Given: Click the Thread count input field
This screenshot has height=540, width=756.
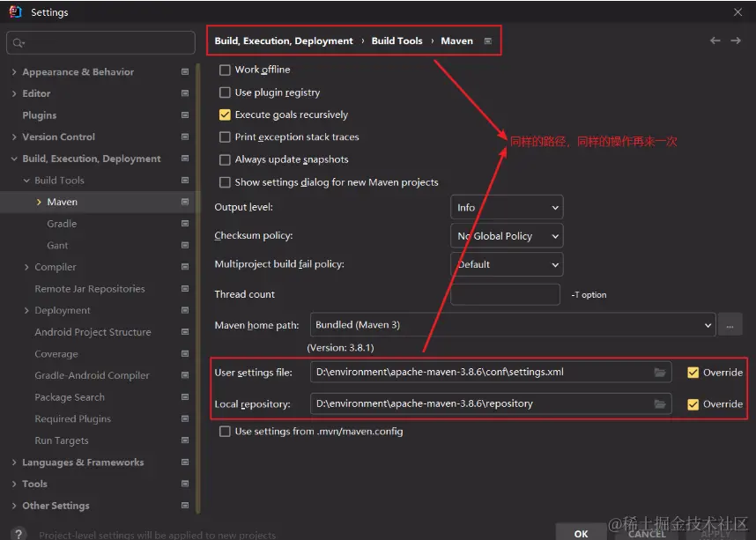Looking at the screenshot, I should point(505,294).
